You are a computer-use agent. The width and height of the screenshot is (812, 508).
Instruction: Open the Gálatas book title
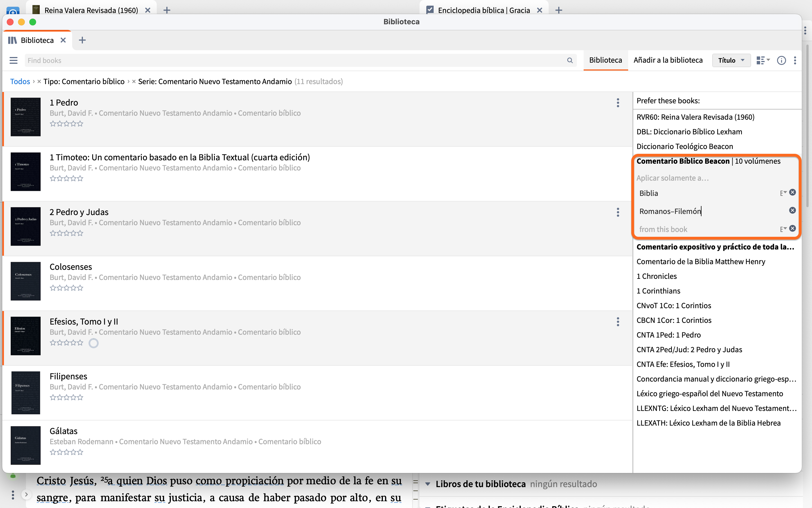[x=63, y=431]
